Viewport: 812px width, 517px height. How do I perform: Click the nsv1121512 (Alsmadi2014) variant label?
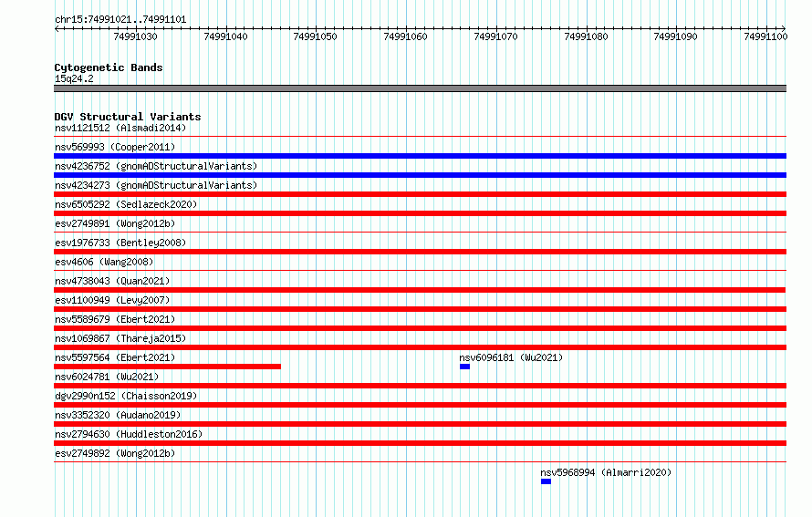click(x=120, y=128)
